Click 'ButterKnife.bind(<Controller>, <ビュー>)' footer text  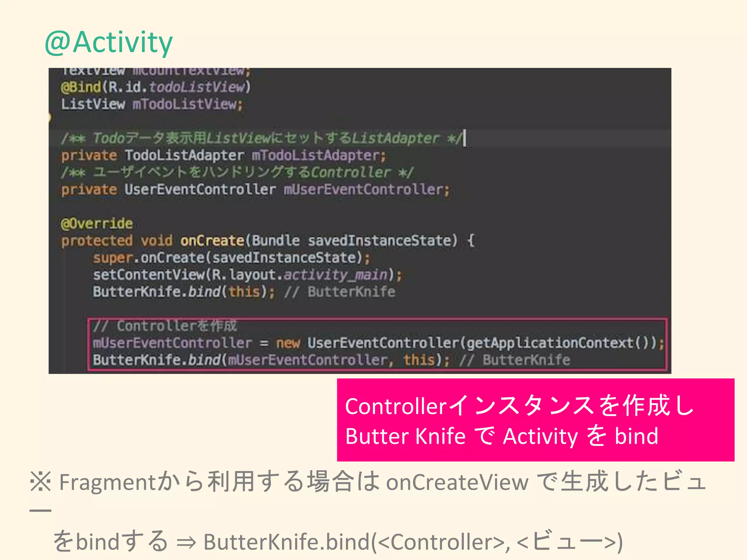point(413,541)
